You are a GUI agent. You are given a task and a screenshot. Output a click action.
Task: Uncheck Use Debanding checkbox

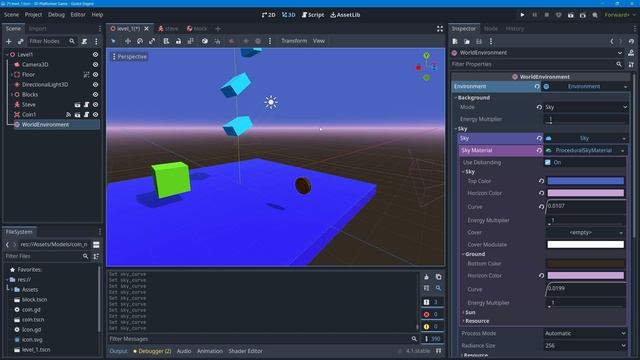tap(548, 162)
